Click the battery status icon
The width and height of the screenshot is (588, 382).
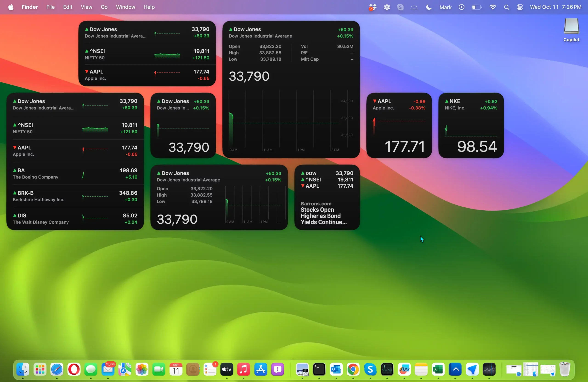click(x=476, y=7)
